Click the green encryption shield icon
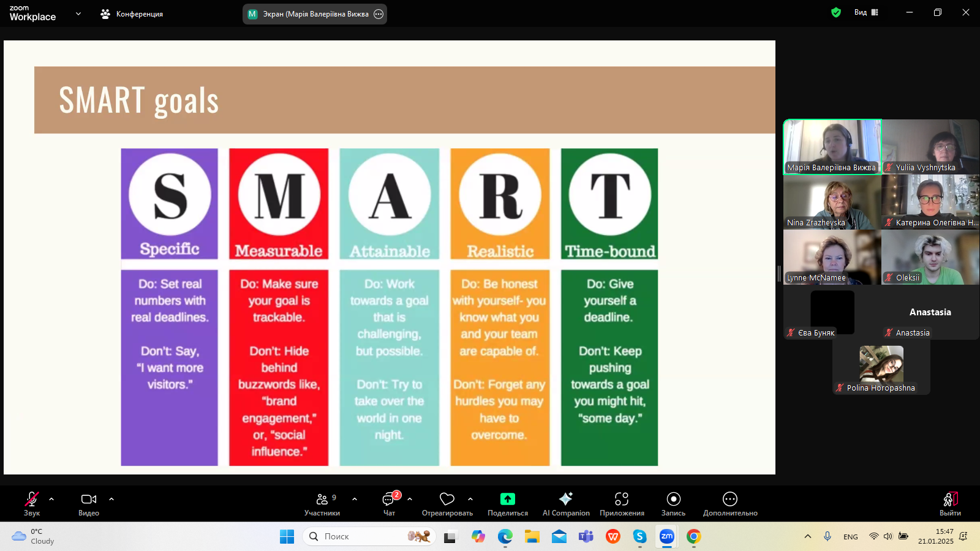980x551 pixels. click(835, 12)
